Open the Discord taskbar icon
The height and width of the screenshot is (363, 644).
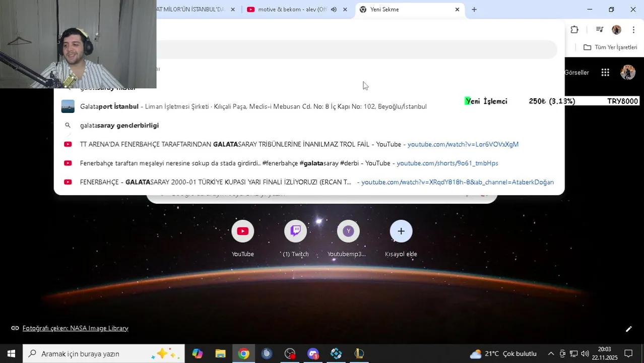click(313, 353)
